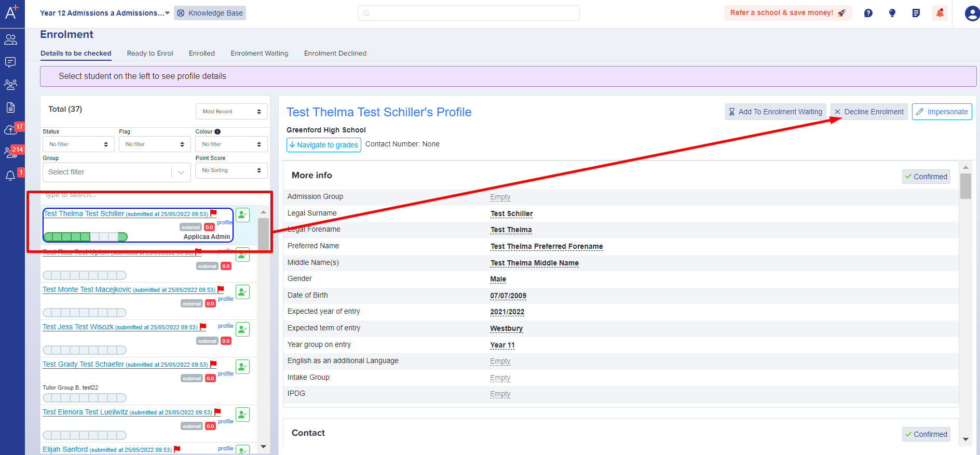Click red flag beside Elijah Sanford

[177, 449]
